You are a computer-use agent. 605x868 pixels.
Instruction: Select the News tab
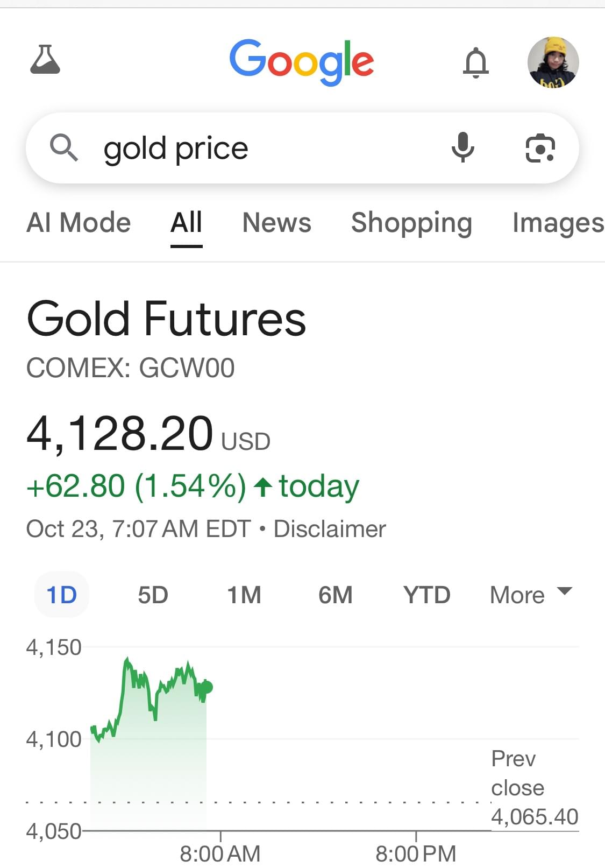pos(276,223)
